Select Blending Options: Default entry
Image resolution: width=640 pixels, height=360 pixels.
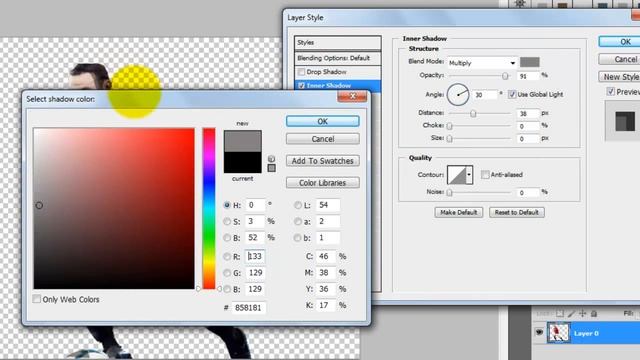click(x=338, y=58)
